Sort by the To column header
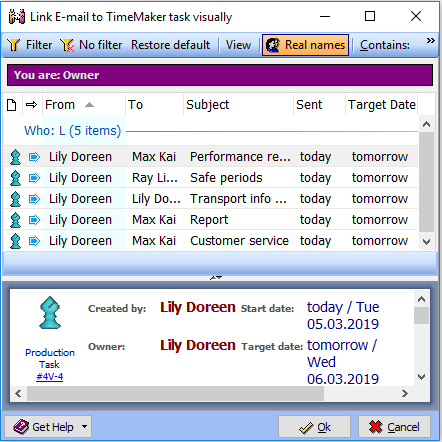Viewport: 442px width, 442px height. point(154,105)
